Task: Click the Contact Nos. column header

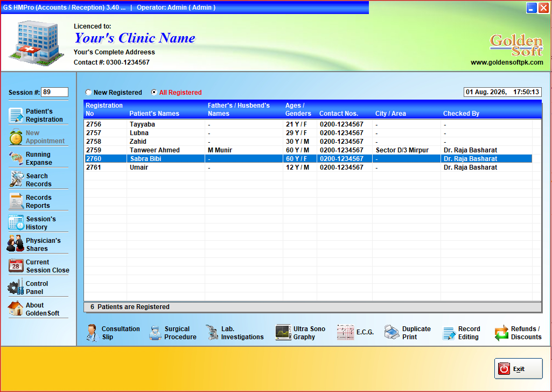Action: (x=339, y=114)
